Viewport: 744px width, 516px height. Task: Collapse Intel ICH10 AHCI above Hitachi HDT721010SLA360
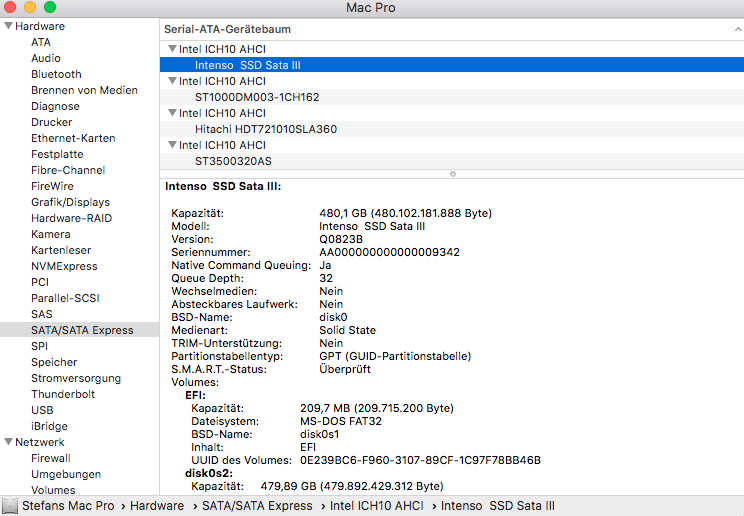tap(173, 113)
